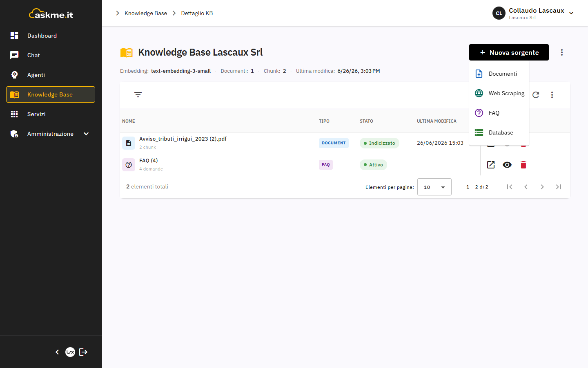Click the DOCUMENT type badge

[x=334, y=143]
